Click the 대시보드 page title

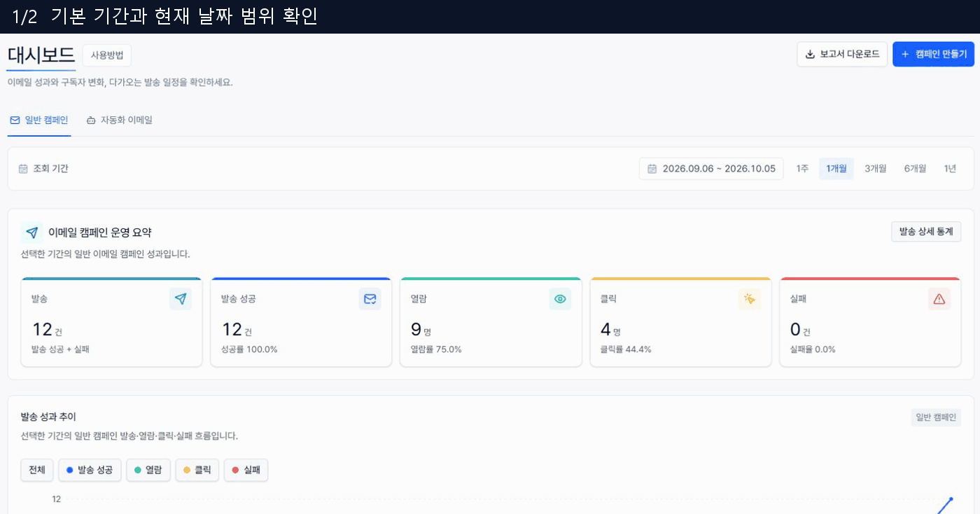click(x=41, y=55)
